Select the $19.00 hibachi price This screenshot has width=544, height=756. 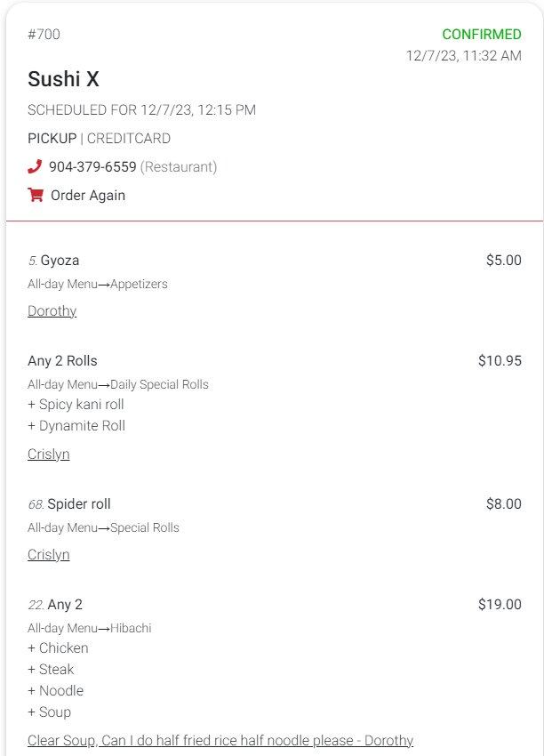coord(500,605)
